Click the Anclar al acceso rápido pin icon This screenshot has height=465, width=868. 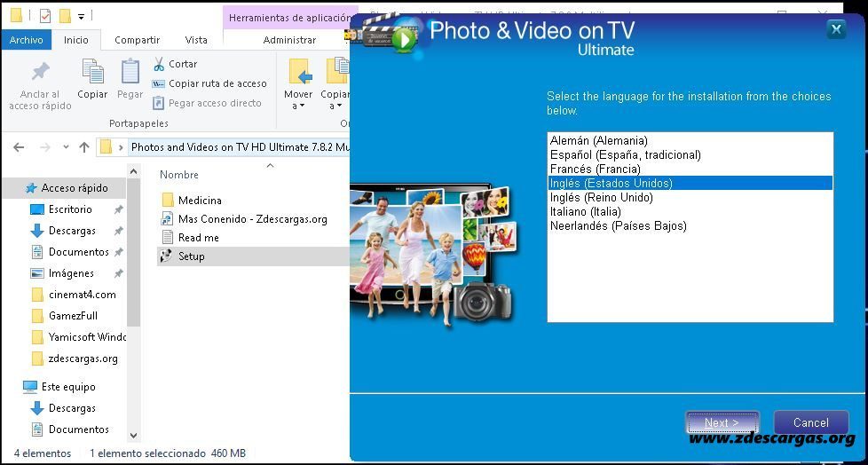(x=40, y=71)
